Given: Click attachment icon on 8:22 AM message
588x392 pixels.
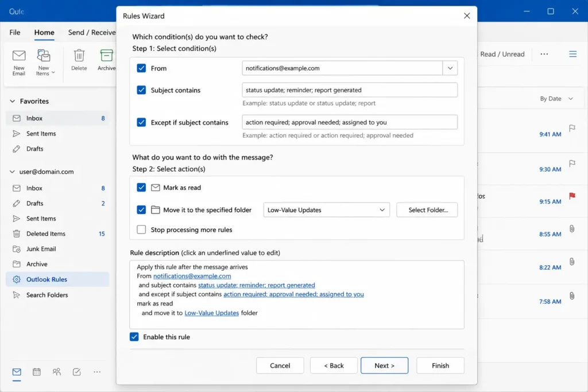Looking at the screenshot, I should (572, 262).
